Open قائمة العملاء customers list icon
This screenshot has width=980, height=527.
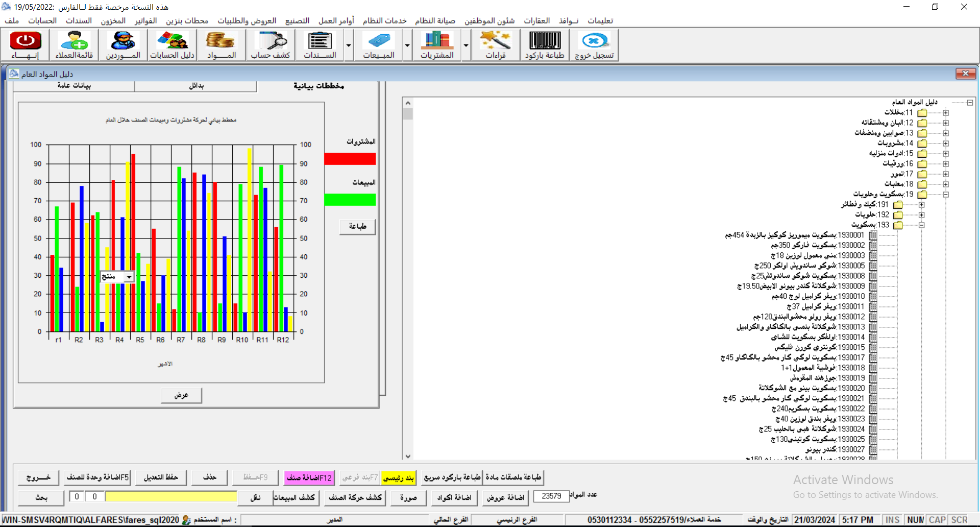[74, 45]
